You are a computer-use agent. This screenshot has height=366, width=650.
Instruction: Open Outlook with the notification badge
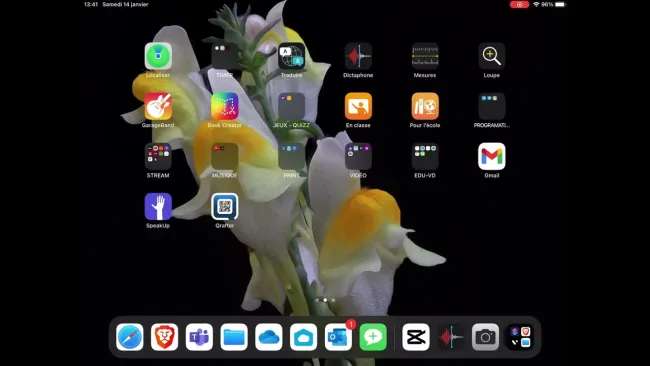[x=338, y=337]
